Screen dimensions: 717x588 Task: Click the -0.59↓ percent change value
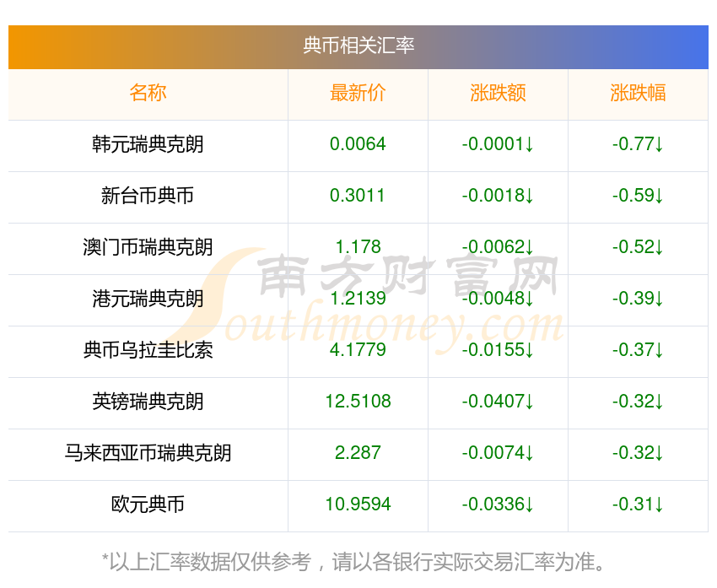click(638, 196)
